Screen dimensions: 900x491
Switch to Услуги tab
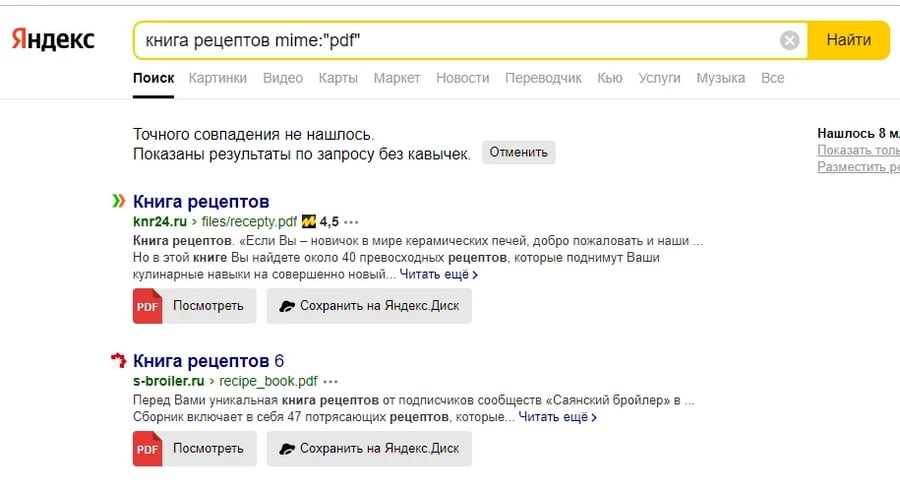click(660, 78)
